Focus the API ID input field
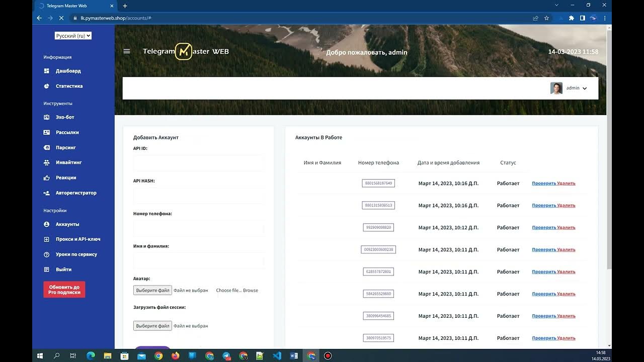 [199, 163]
